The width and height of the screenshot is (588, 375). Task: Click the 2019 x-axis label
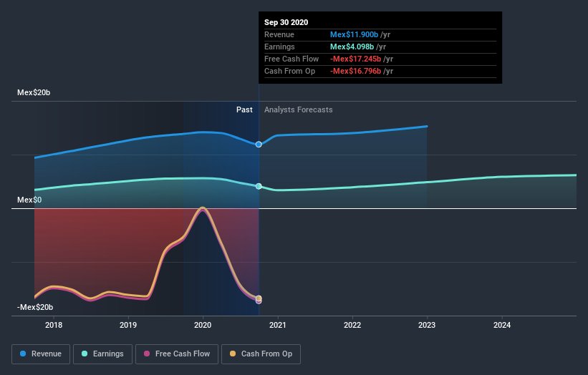coord(128,325)
